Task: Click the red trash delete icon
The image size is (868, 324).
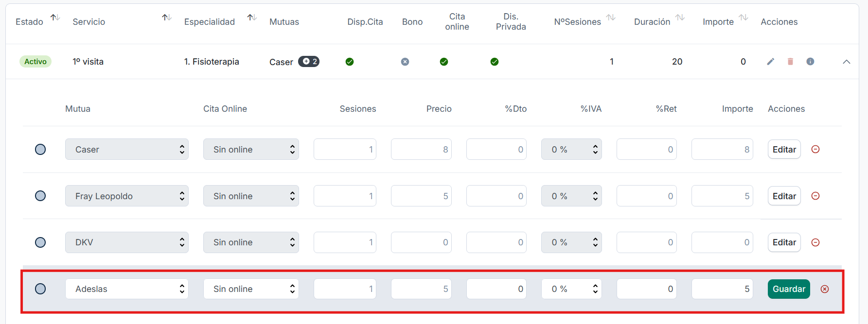Action: tap(790, 62)
